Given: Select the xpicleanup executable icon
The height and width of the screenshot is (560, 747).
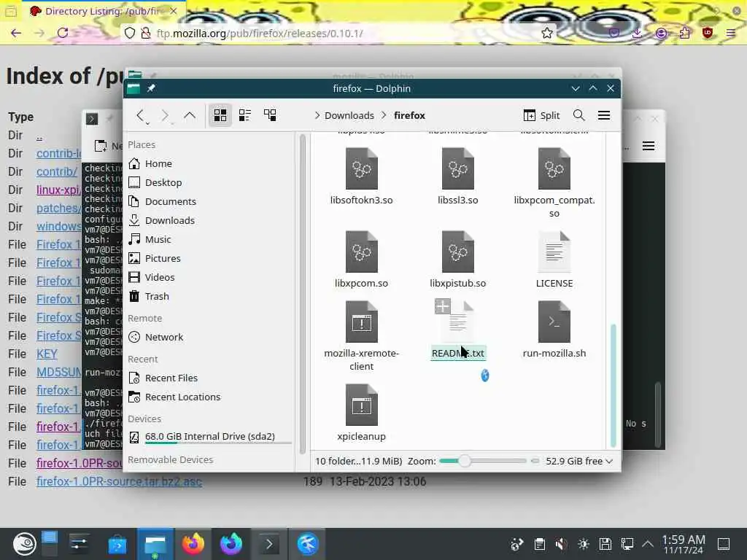Looking at the screenshot, I should pyautogui.click(x=362, y=405).
